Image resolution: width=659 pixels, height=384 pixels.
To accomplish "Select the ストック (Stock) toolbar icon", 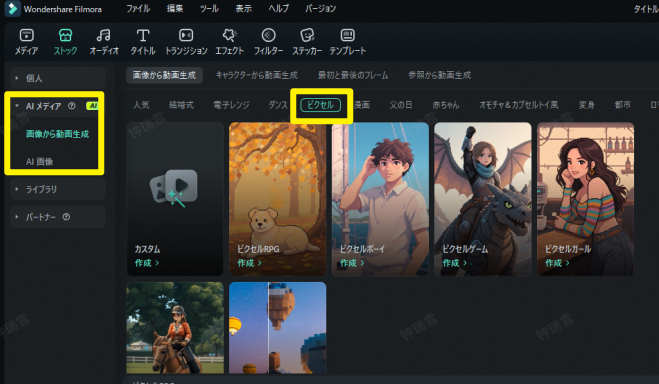I will [x=65, y=36].
